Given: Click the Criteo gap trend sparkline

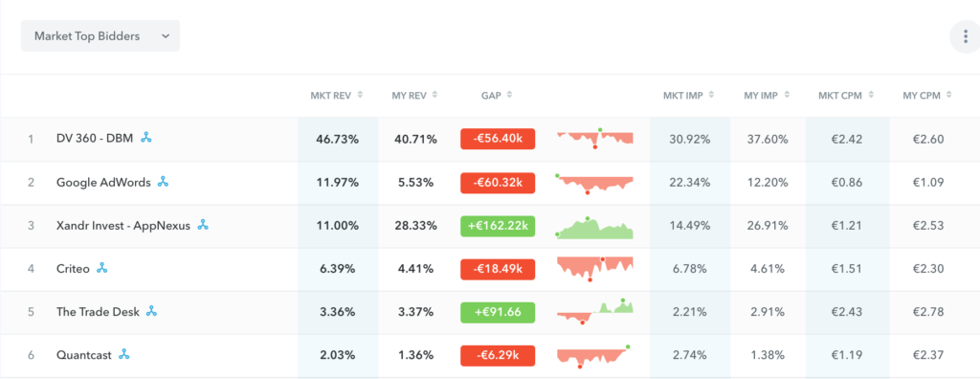Looking at the screenshot, I should (594, 269).
